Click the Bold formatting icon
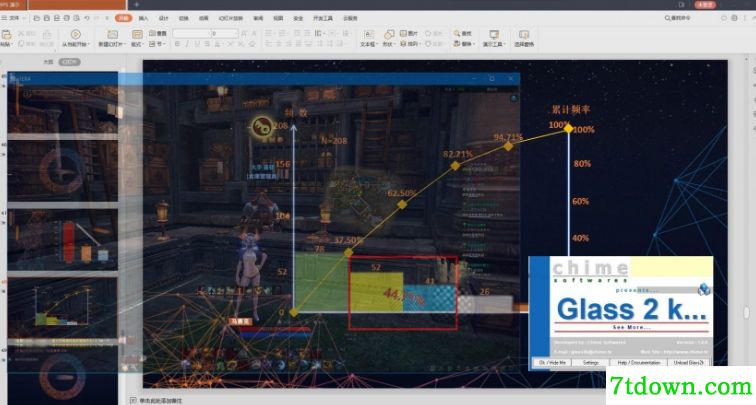Image resolution: width=756 pixels, height=405 pixels. [x=177, y=44]
